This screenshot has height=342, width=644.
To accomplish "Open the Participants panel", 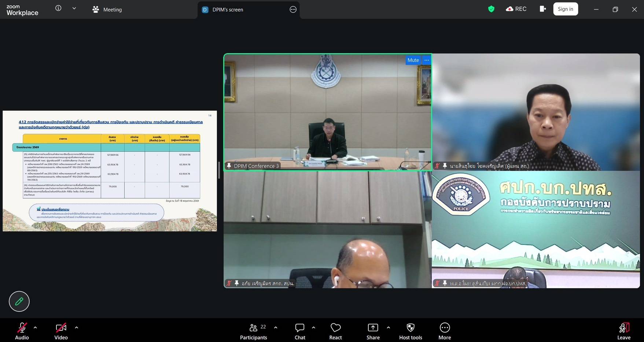I will coord(253,331).
